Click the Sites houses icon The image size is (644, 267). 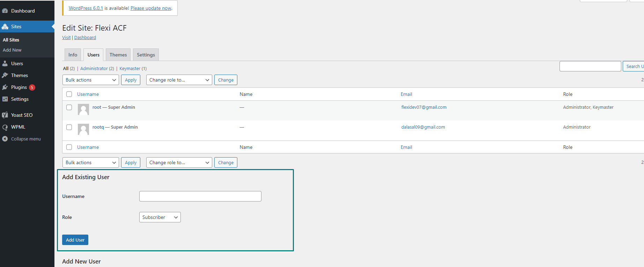5,26
